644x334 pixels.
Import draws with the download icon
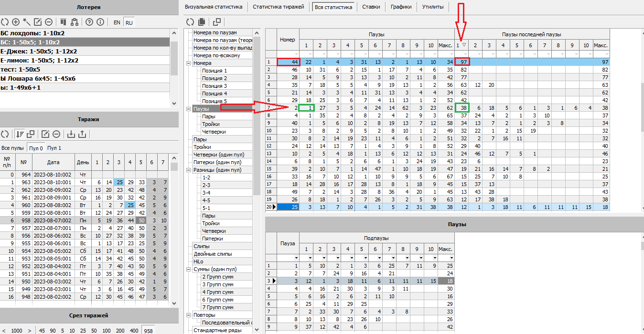tap(71, 134)
